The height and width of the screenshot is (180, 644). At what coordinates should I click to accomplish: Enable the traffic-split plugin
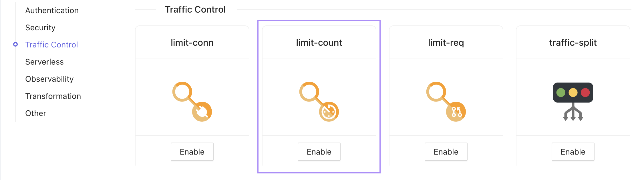point(572,152)
